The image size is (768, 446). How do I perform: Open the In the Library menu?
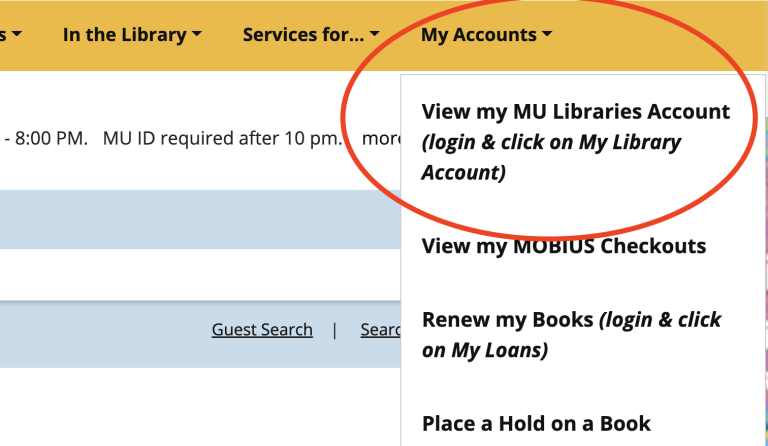[125, 35]
